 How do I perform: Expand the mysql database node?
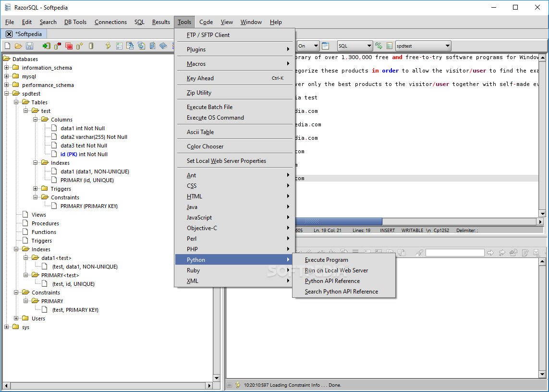click(x=7, y=76)
